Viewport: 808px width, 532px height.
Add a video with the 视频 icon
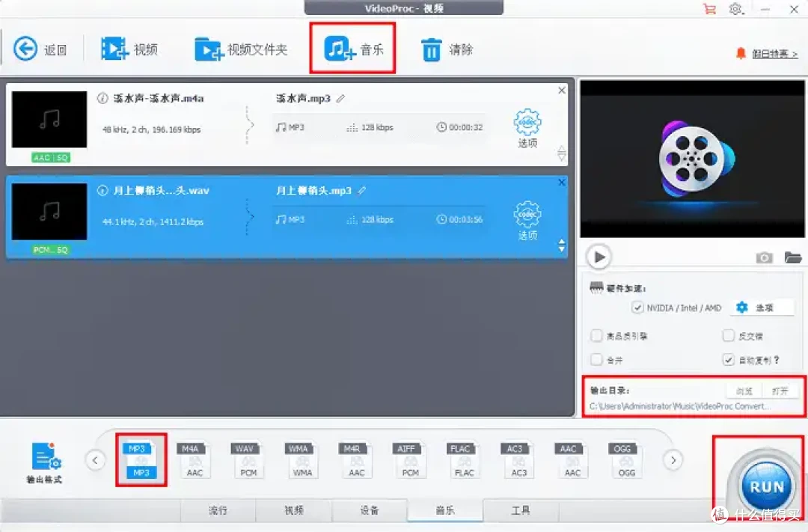tap(114, 49)
